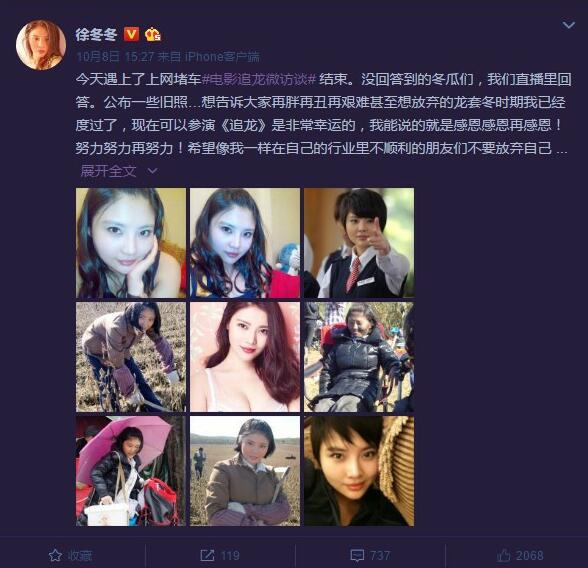Click the comment bubble icon
The width and height of the screenshot is (588, 568).
pyautogui.click(x=357, y=555)
